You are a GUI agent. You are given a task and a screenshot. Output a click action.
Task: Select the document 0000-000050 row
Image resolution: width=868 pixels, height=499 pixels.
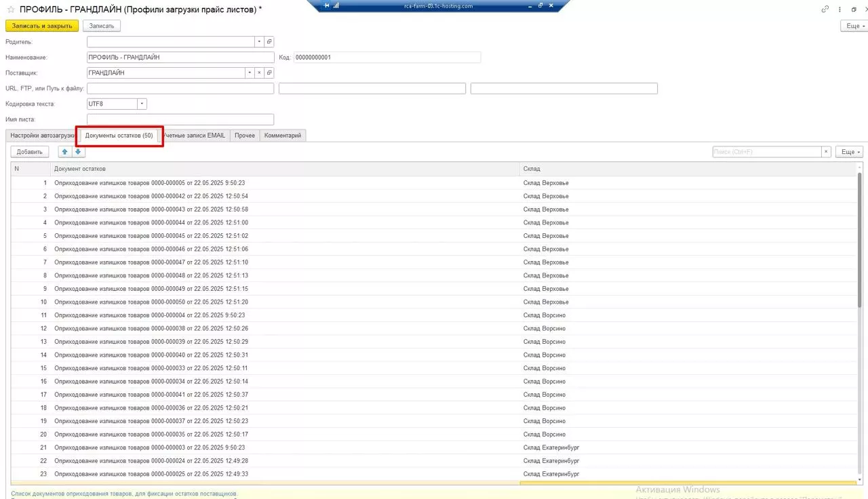(x=434, y=302)
